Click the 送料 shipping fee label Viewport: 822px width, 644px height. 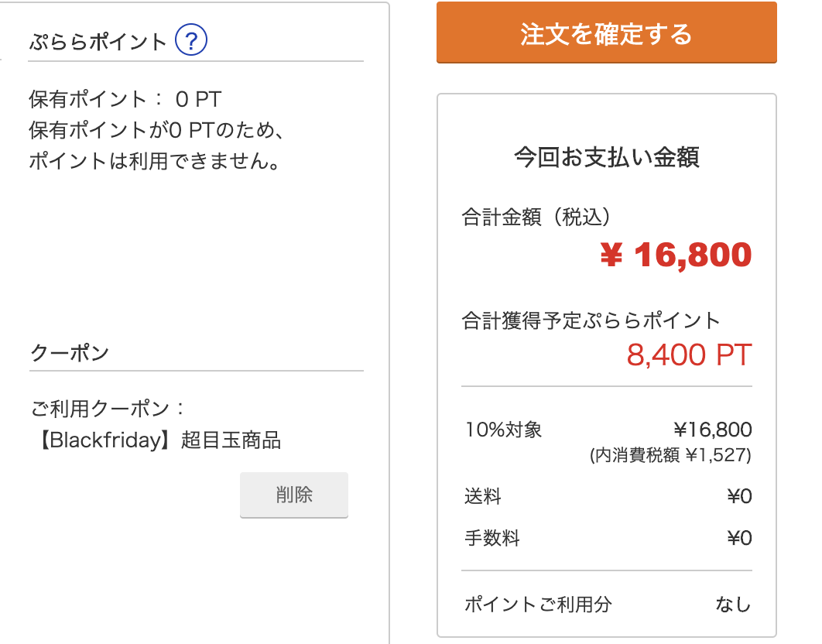click(x=483, y=496)
